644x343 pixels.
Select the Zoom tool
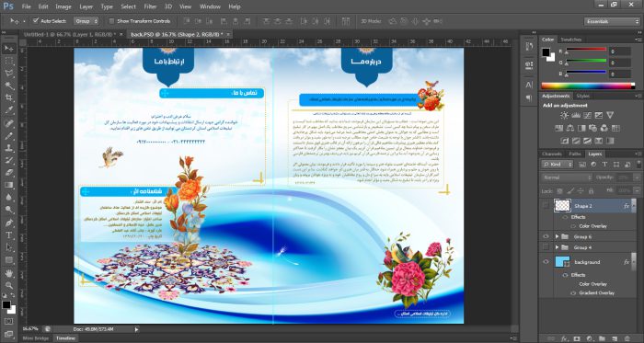(x=9, y=286)
